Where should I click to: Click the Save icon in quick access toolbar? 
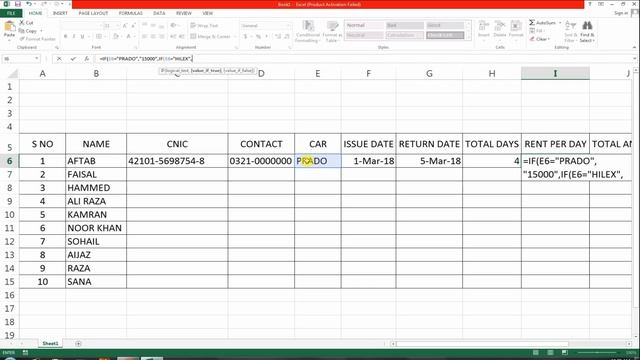coord(18,4)
